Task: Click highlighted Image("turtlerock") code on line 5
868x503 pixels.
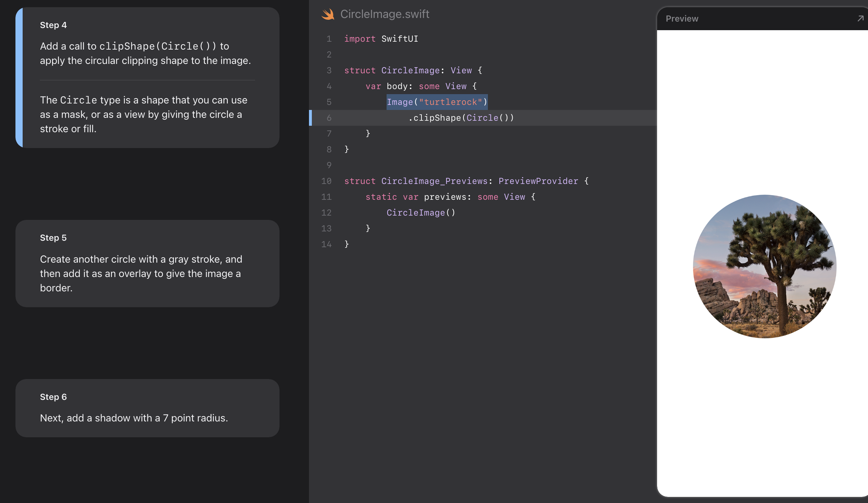Action: pos(437,102)
